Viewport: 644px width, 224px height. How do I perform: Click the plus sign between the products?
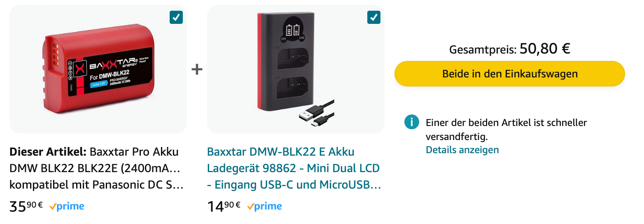197,70
